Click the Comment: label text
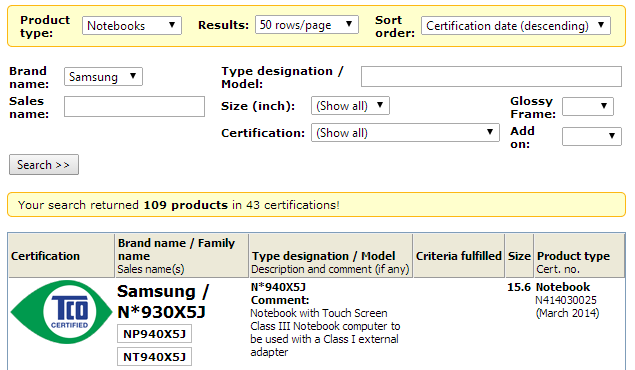 pos(280,300)
